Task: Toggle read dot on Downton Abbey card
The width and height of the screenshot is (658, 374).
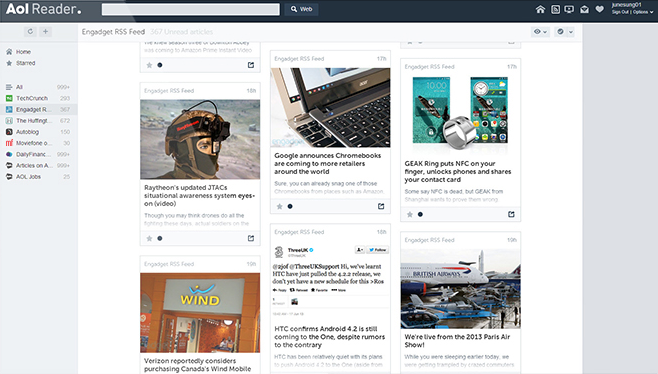Action: 159,65
